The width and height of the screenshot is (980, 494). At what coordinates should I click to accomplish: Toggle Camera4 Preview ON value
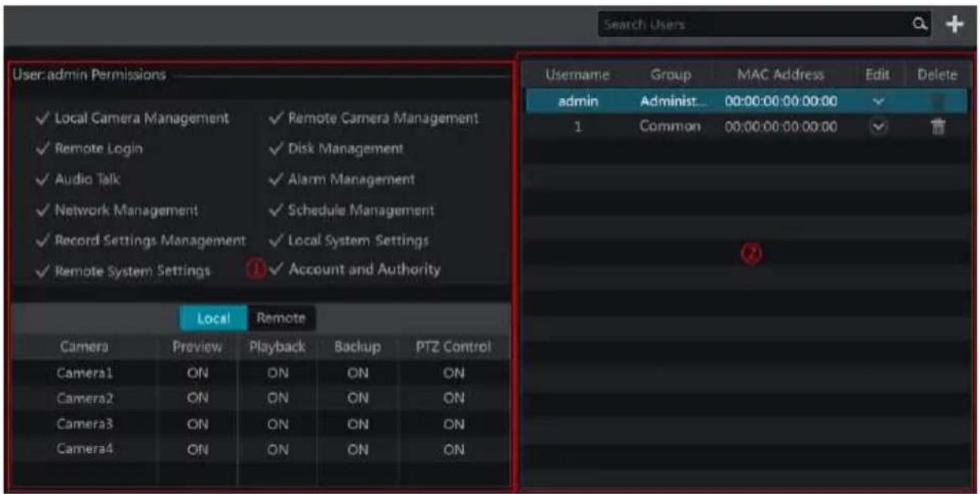tap(198, 448)
